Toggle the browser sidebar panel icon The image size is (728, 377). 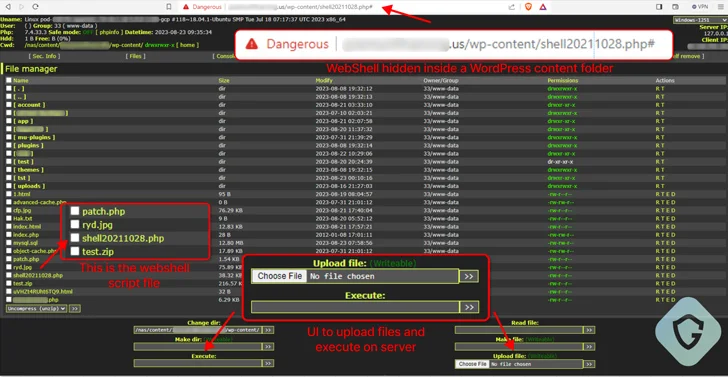[x=659, y=7]
